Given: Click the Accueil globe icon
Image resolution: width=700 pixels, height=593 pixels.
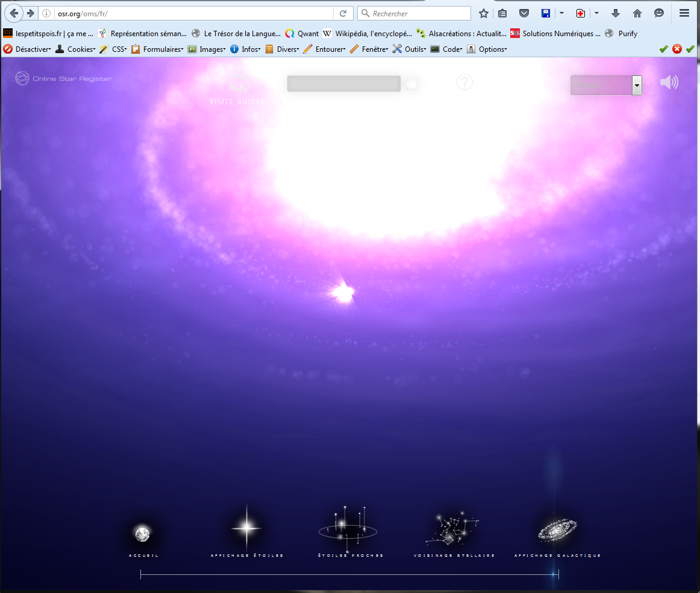Looking at the screenshot, I should coord(143,534).
